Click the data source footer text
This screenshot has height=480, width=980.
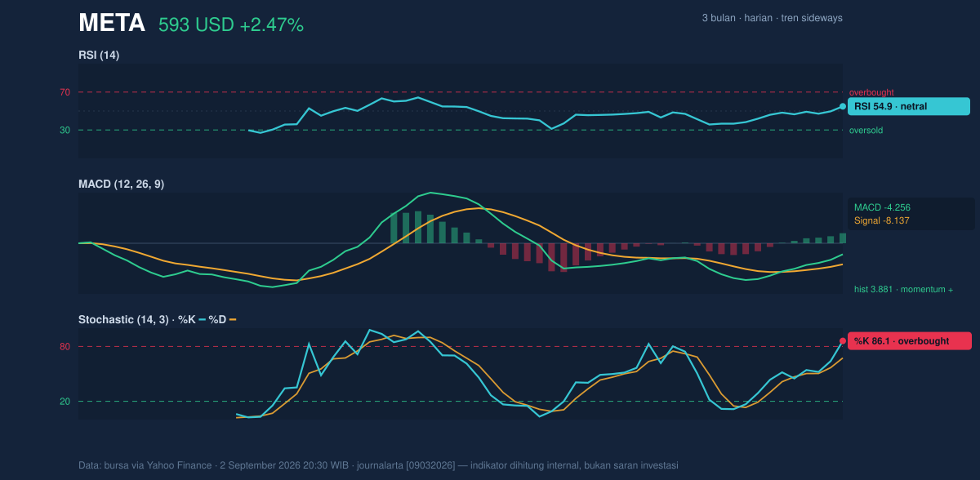(x=378, y=465)
